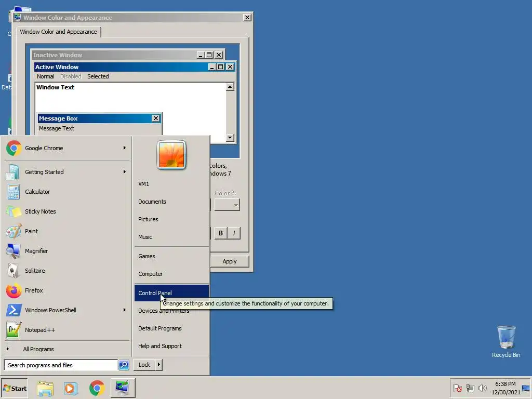
Task: Open Google Chrome from Start menu list
Action: 66,148
